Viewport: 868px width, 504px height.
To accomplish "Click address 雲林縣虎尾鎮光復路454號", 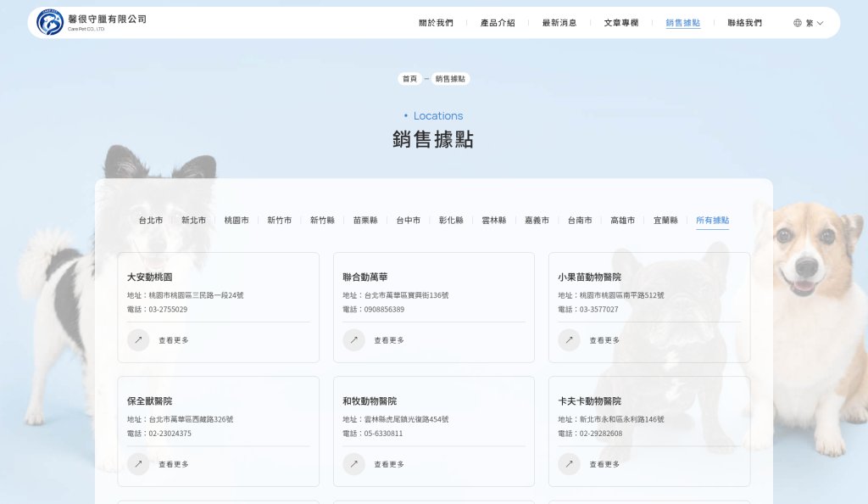I will (x=406, y=419).
